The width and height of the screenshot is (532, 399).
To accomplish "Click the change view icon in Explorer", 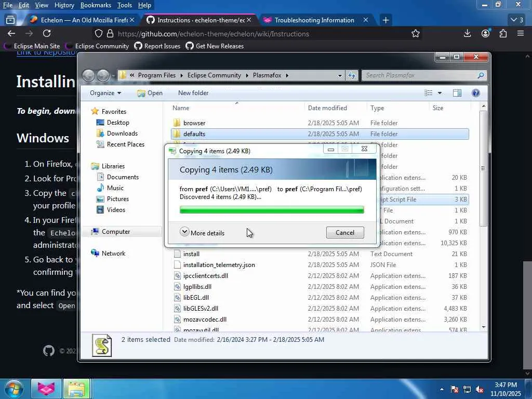I will coord(429,93).
